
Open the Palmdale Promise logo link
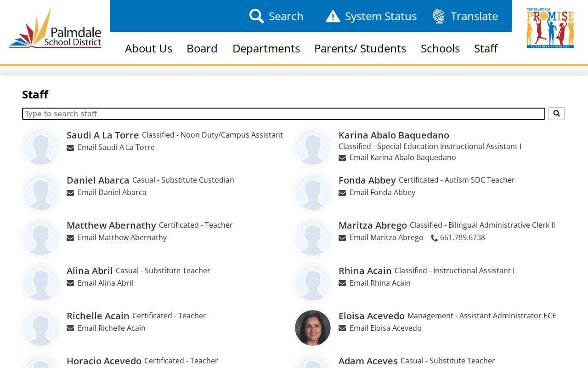[x=550, y=28]
